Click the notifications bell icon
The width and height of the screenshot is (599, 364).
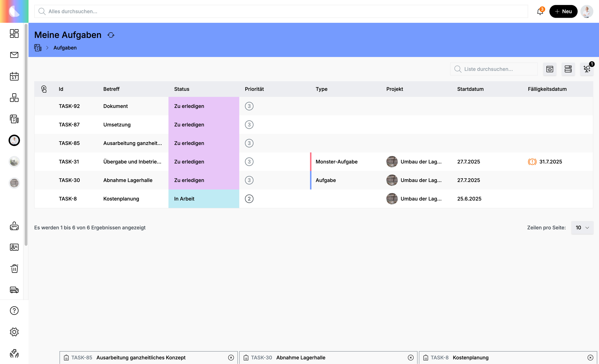coord(540,11)
